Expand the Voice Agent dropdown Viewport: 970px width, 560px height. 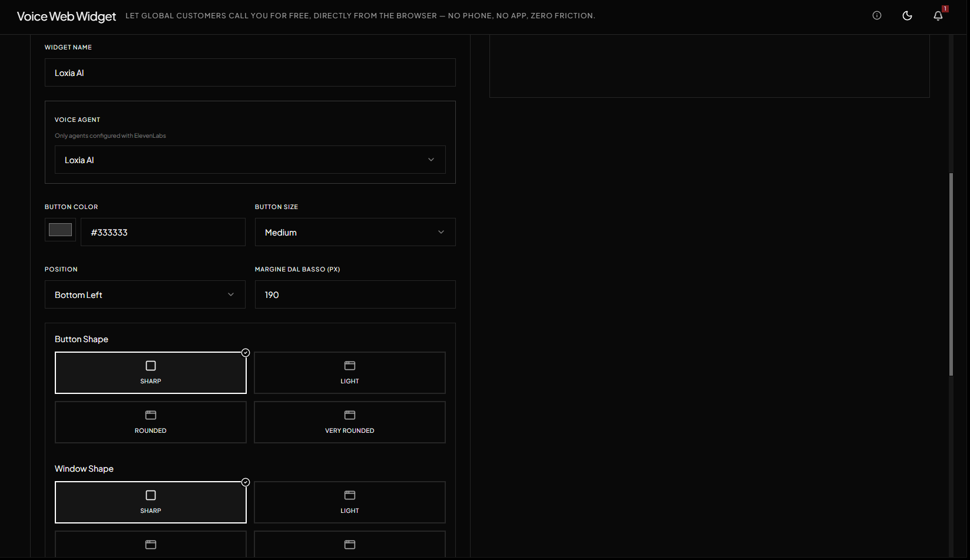250,160
